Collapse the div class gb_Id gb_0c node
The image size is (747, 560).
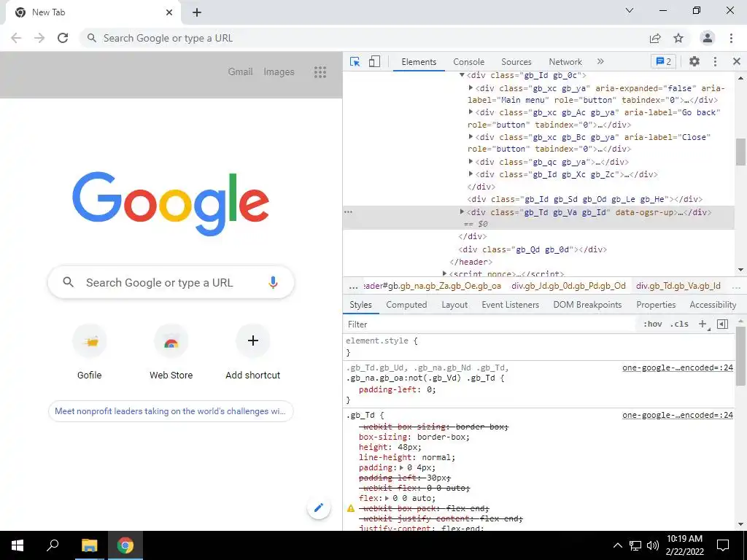[462, 75]
